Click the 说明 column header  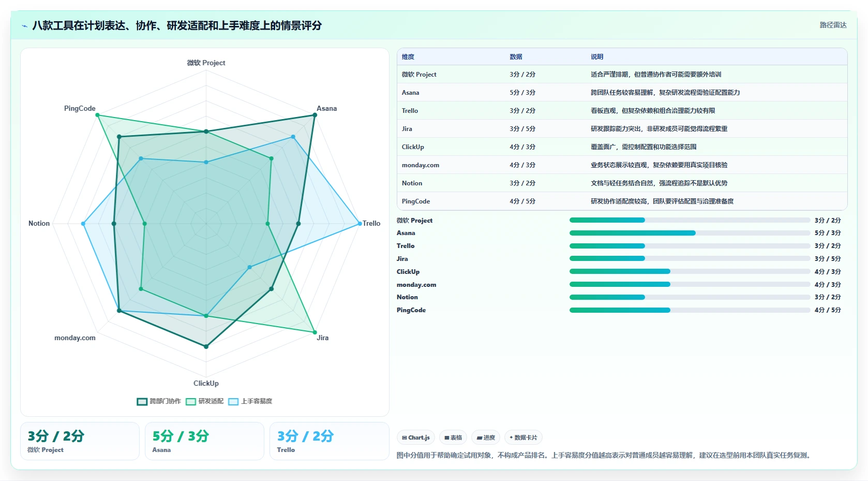tap(597, 57)
